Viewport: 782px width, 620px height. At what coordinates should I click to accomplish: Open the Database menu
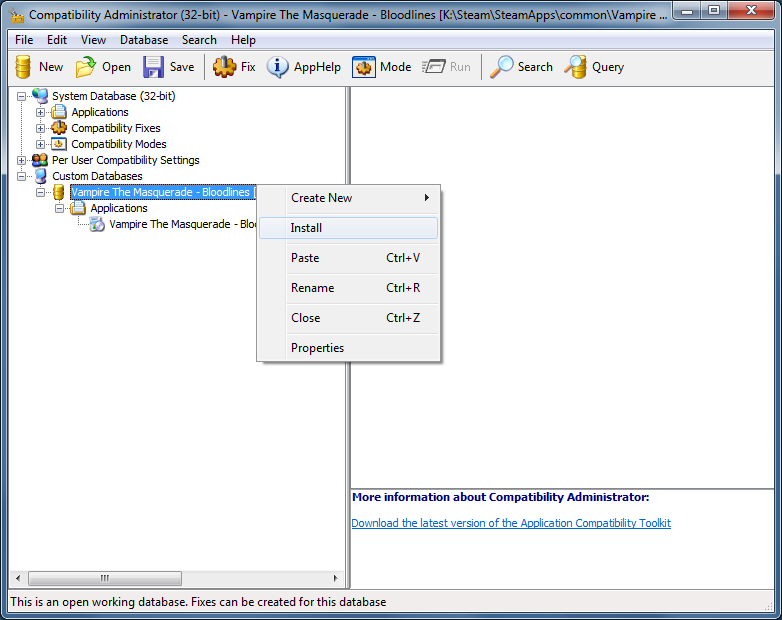point(144,40)
